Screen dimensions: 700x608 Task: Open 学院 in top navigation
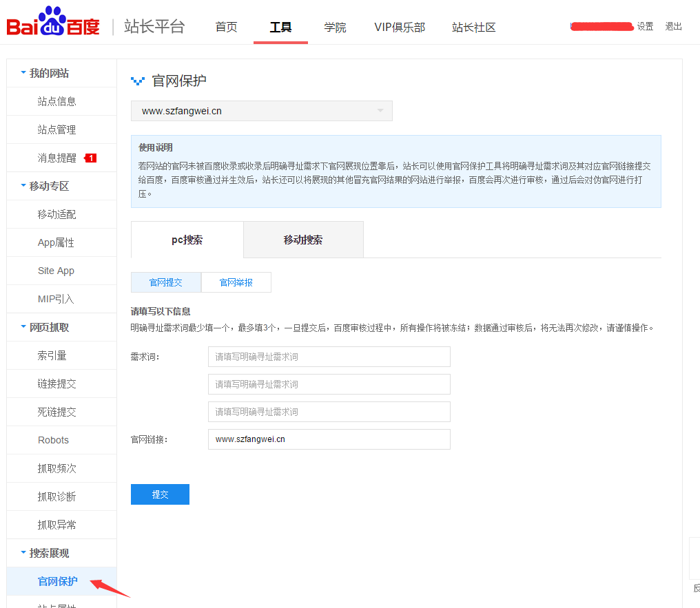(x=335, y=28)
